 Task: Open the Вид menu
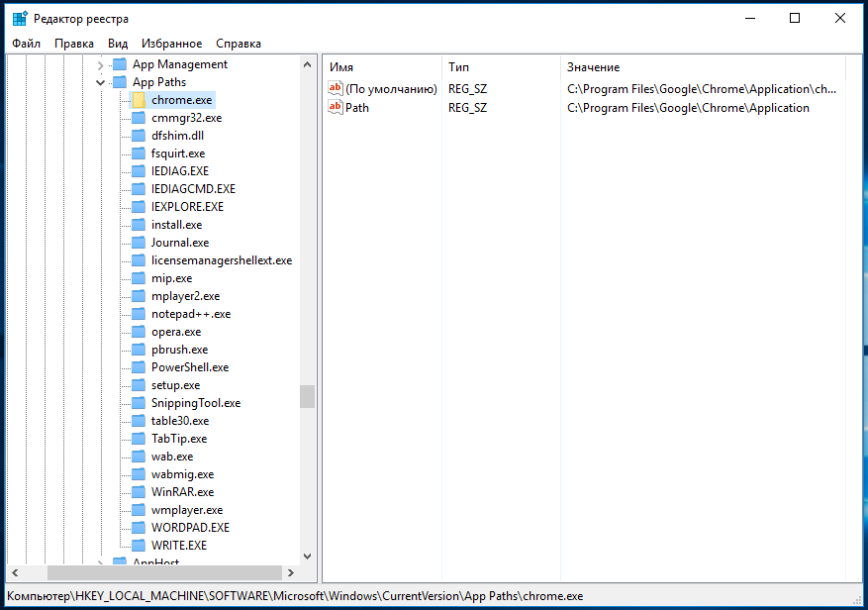pos(118,44)
